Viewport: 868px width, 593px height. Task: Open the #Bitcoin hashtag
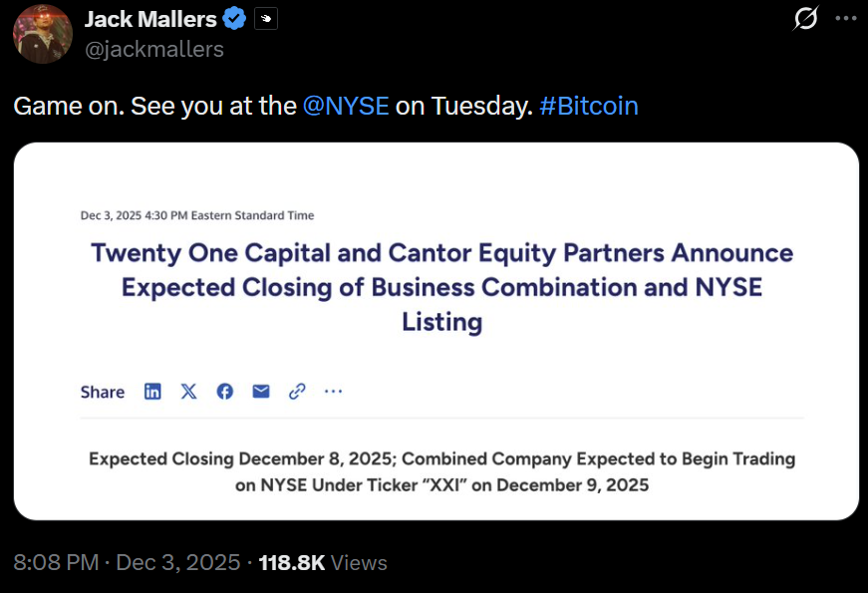coord(589,105)
